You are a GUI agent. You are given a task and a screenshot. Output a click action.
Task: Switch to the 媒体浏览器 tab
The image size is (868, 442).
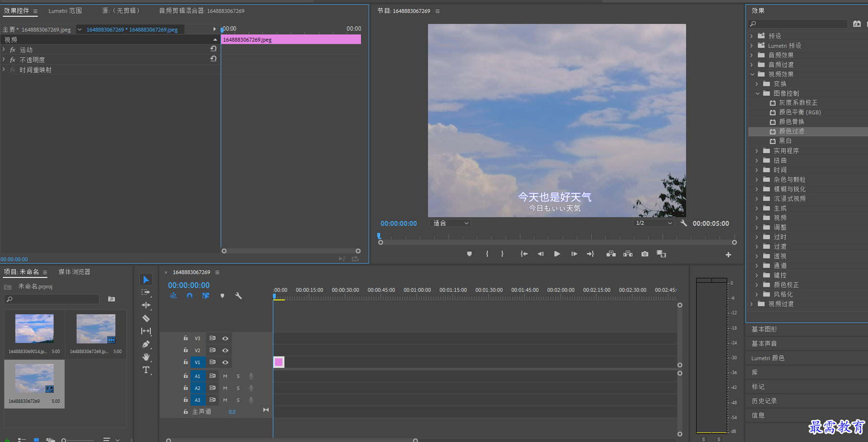point(74,272)
